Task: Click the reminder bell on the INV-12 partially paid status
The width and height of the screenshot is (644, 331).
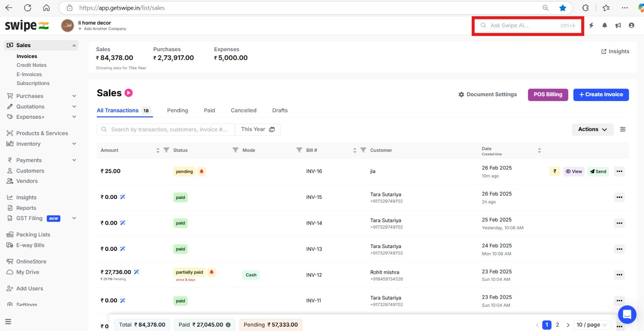Action: (x=211, y=272)
